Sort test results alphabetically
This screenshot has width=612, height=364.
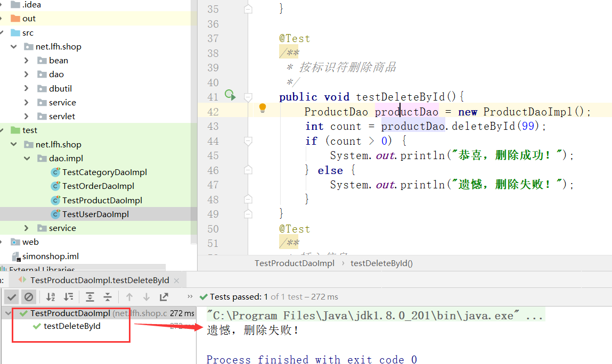(x=51, y=297)
